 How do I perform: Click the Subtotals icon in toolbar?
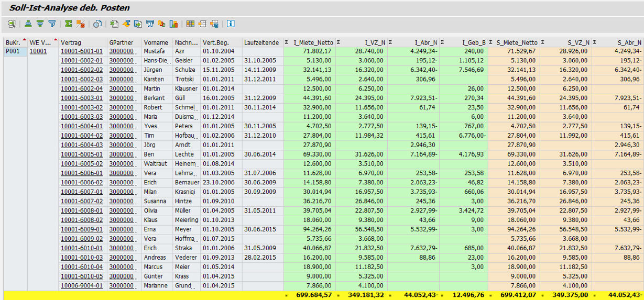coord(80,24)
